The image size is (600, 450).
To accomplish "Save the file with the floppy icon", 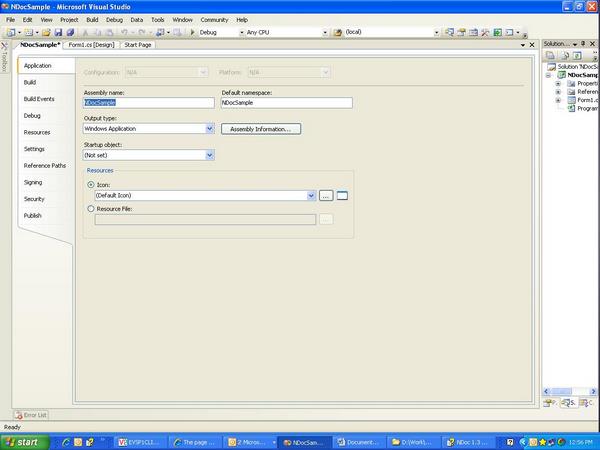I will [x=58, y=33].
